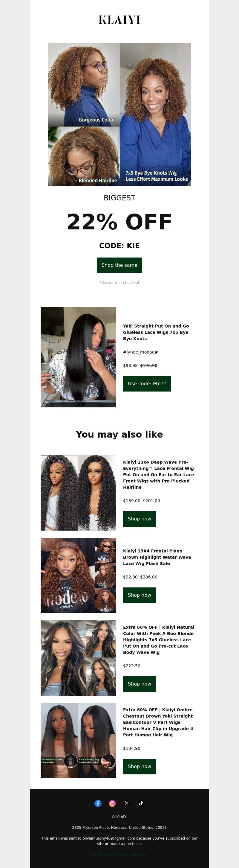239x868 pixels.
Task: Shop now for the 13x4 Deep Wave wig
Action: click(x=139, y=519)
